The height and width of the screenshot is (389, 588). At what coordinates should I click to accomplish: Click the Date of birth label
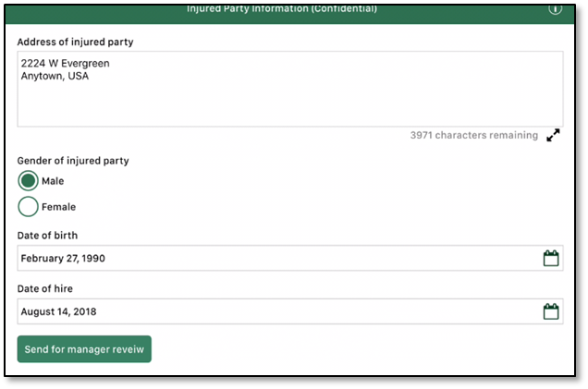47,236
